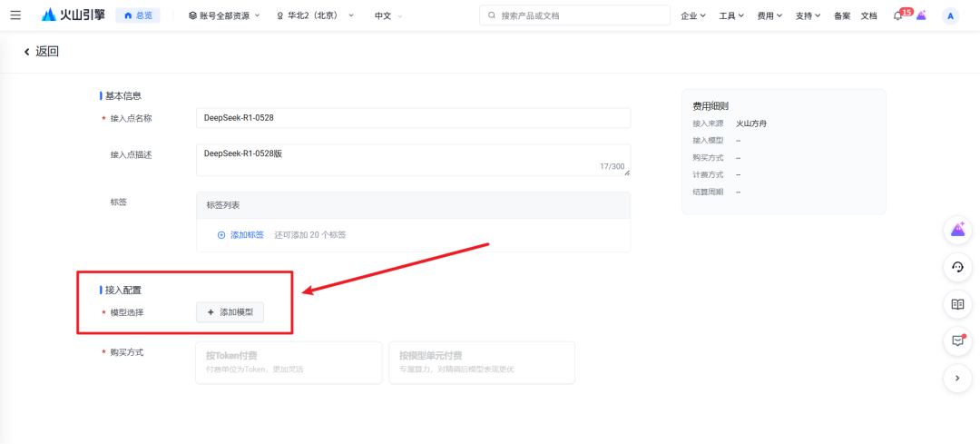This screenshot has height=444, width=980.
Task: Edit the 接入点描述 textarea
Action: (413, 160)
